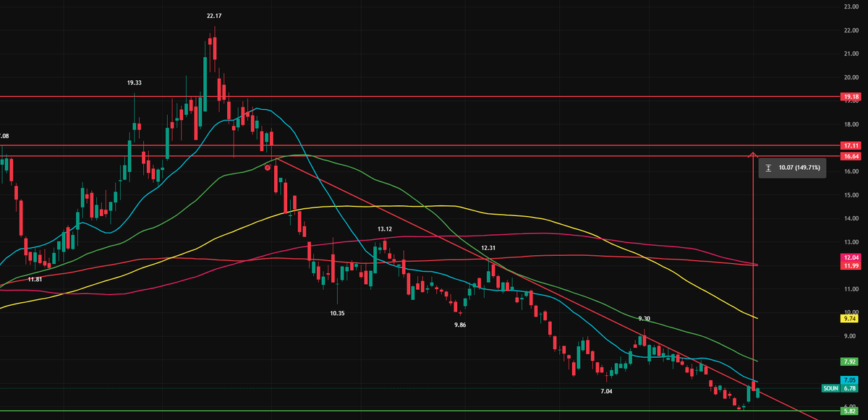Click the 11.99 red moving average tag
868x420 pixels.
851,266
